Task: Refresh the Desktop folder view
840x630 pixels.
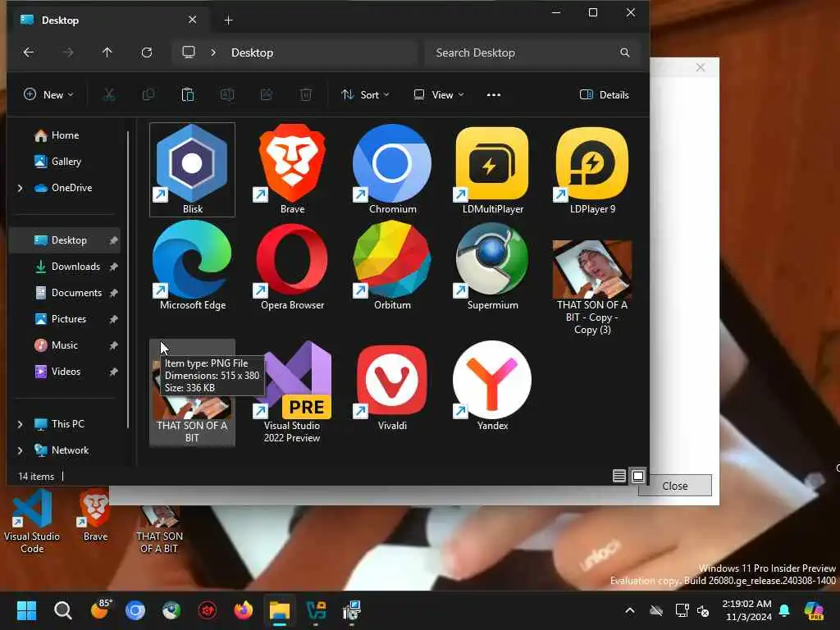Action: (147, 52)
